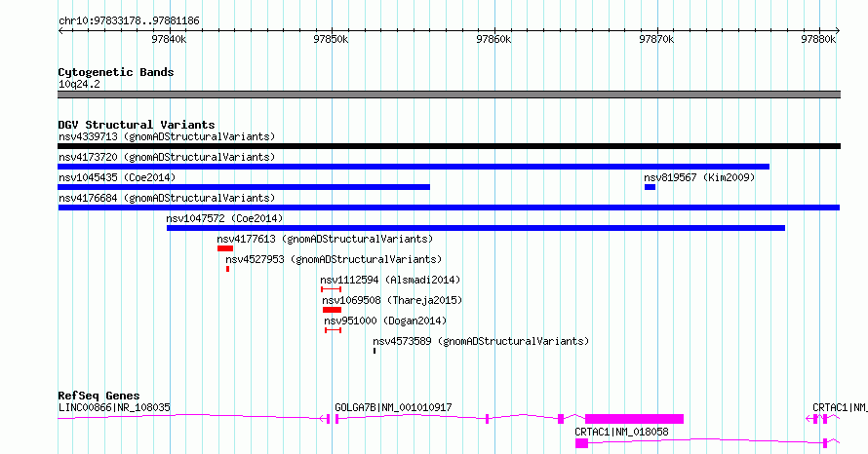Open nsv4176684 (gnomADStructuralVariants) label

coord(167,198)
